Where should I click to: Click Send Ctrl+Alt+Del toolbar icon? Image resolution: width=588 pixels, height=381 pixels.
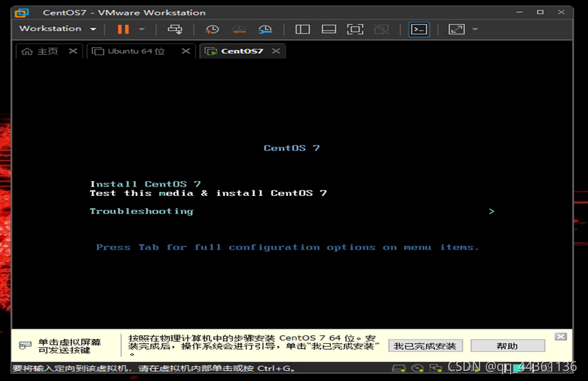(x=175, y=29)
